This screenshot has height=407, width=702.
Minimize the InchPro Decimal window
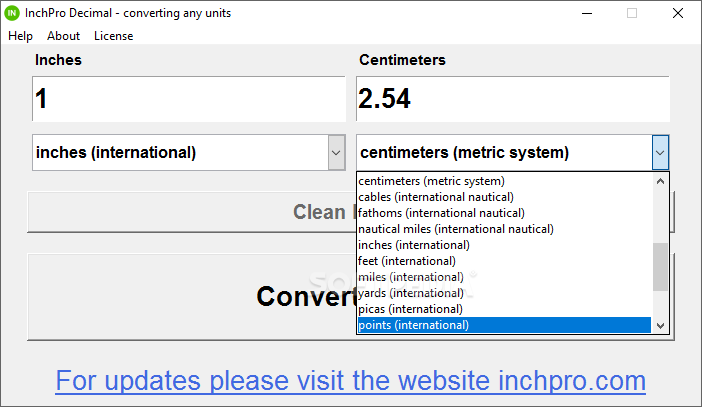tap(587, 13)
